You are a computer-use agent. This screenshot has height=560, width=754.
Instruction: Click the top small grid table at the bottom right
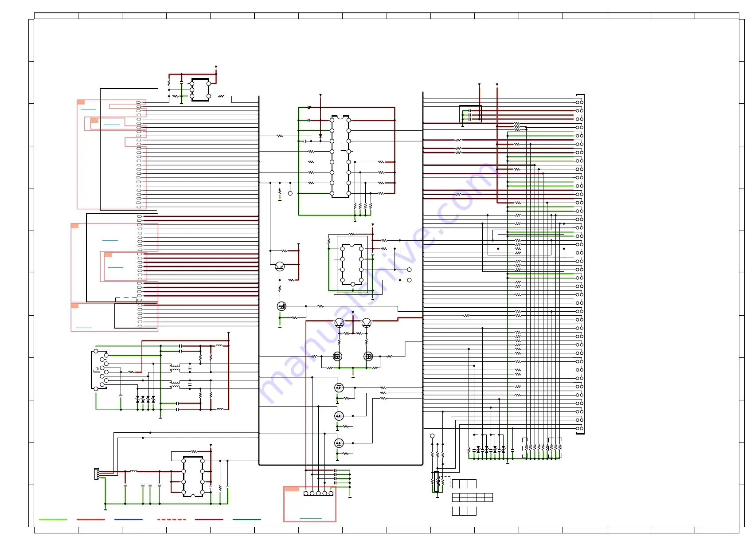(464, 483)
